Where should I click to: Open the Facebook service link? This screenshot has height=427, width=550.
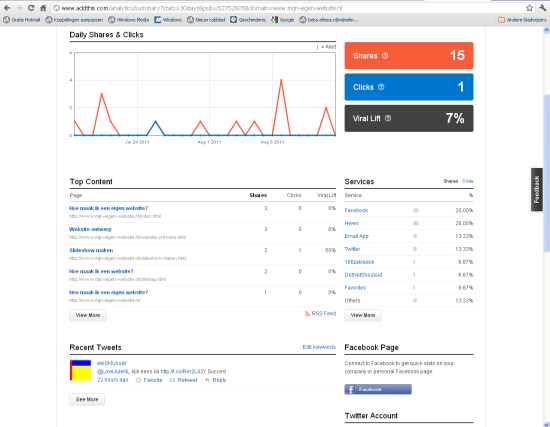(356, 211)
